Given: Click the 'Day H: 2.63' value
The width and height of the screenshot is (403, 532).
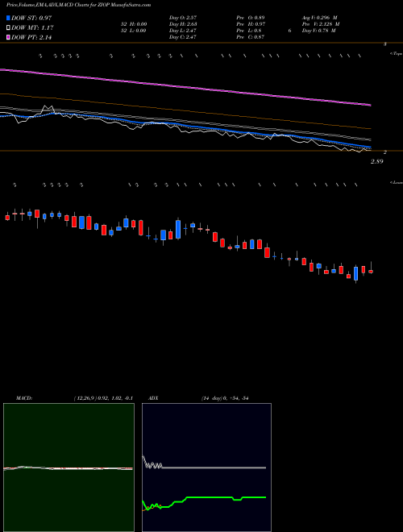Looking at the screenshot, I should (x=183, y=24).
